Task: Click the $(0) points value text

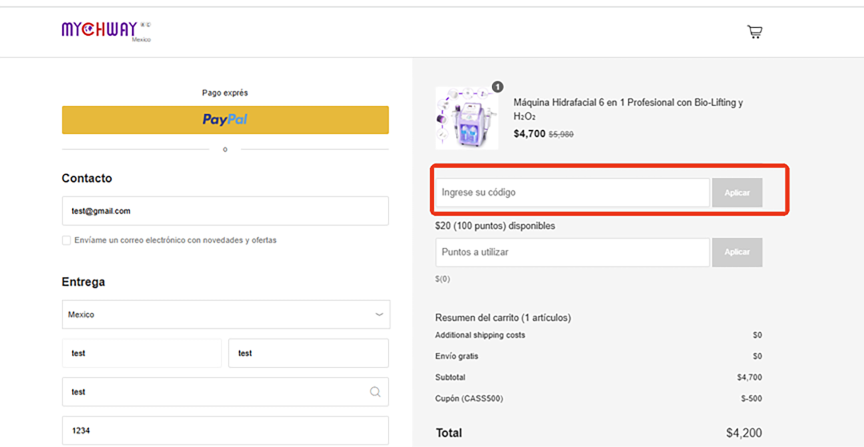Action: point(442,279)
